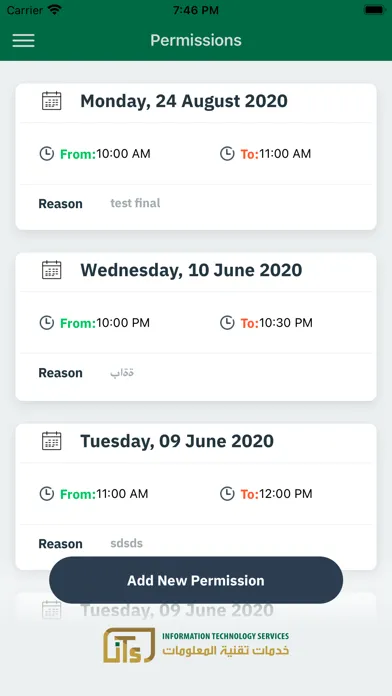Tap the 'test final' reason text

pyautogui.click(x=135, y=203)
